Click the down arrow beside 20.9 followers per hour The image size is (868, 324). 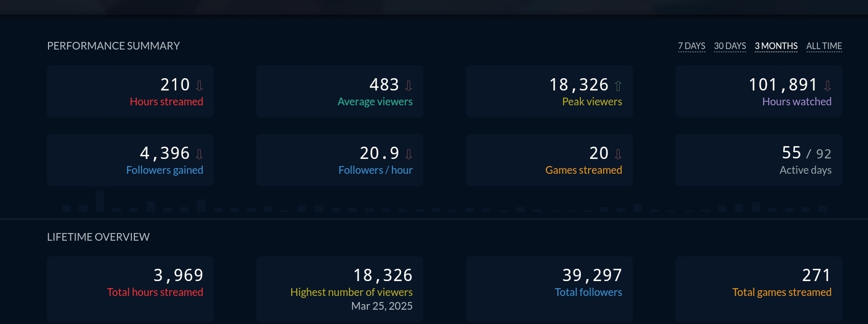(409, 154)
